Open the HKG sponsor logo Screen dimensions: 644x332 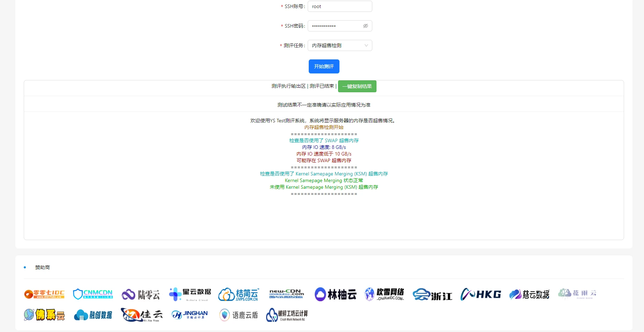481,294
